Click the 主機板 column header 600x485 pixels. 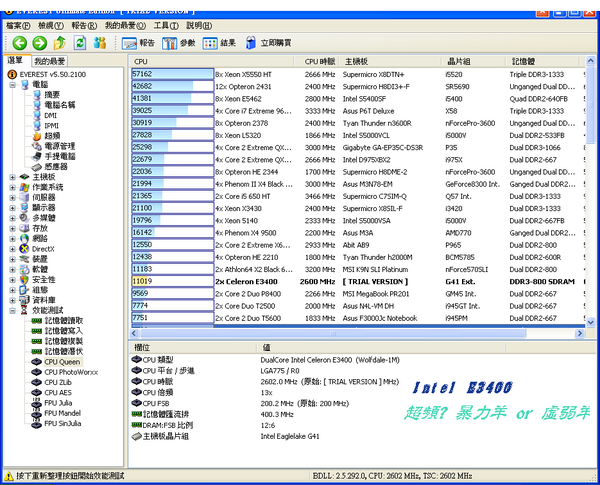pyautogui.click(x=390, y=62)
